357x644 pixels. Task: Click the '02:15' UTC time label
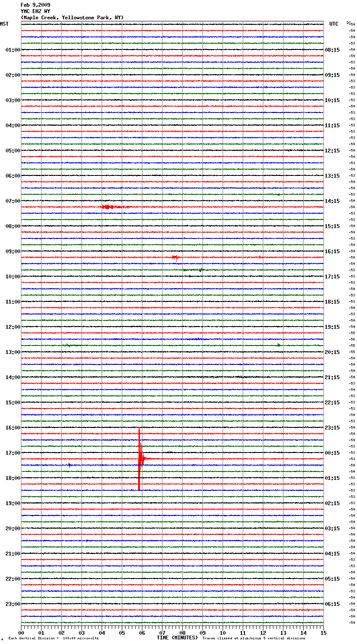point(332,503)
